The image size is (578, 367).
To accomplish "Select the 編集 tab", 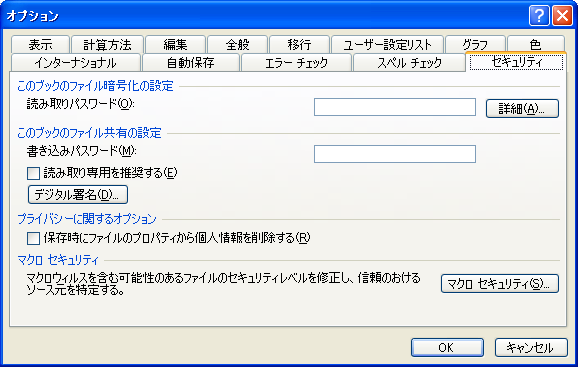I will point(175,45).
